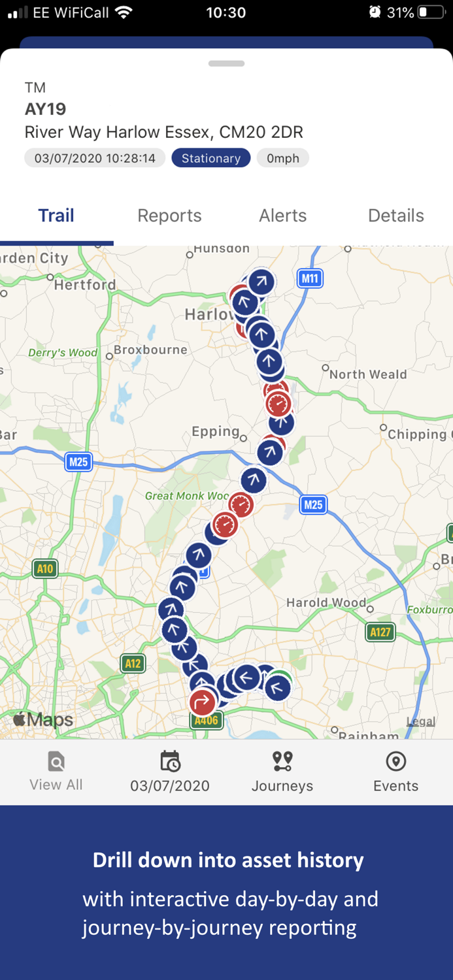The height and width of the screenshot is (980, 453).
Task: Tap the Stationary status badge
Action: pos(211,158)
